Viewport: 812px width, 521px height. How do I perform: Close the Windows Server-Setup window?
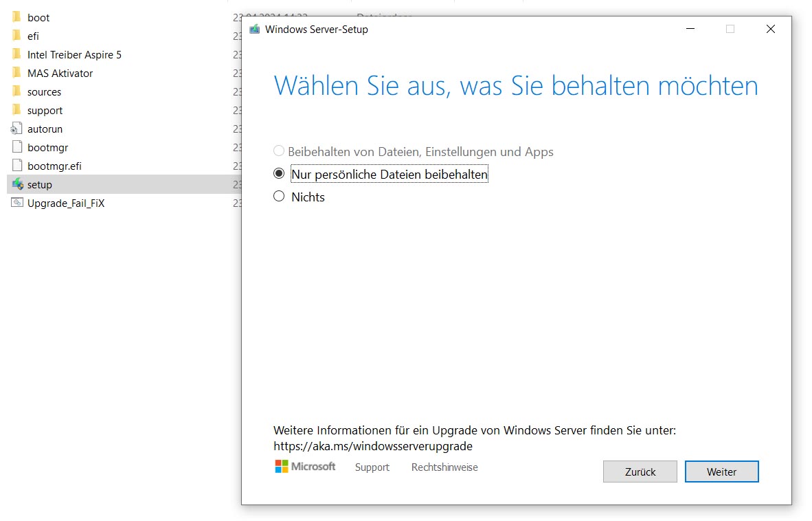tap(771, 29)
